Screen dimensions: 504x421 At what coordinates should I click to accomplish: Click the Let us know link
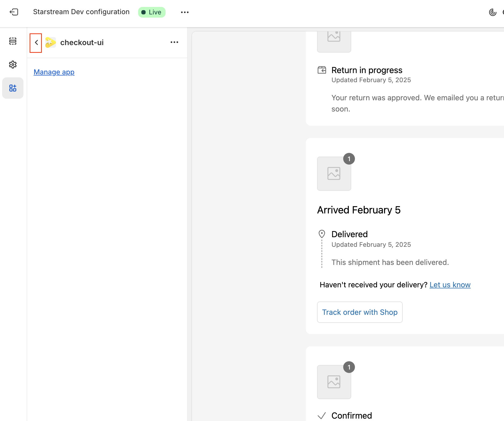click(x=450, y=285)
